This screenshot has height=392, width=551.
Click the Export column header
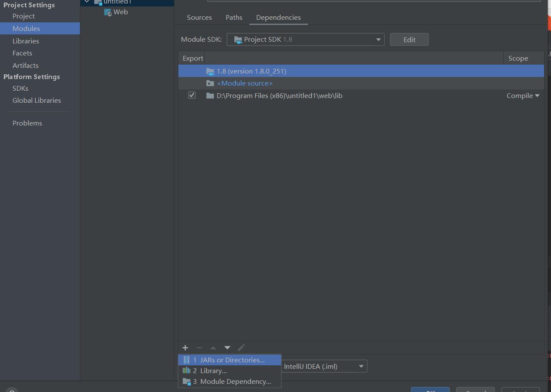192,58
